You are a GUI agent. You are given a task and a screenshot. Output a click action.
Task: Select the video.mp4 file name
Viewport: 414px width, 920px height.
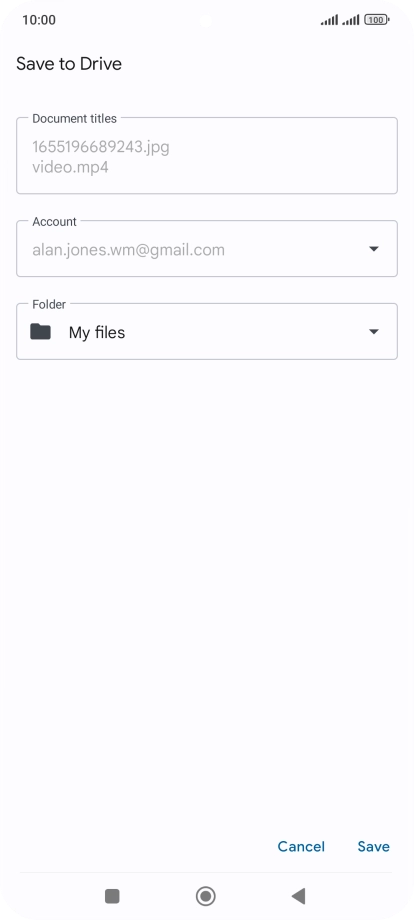tap(70, 167)
